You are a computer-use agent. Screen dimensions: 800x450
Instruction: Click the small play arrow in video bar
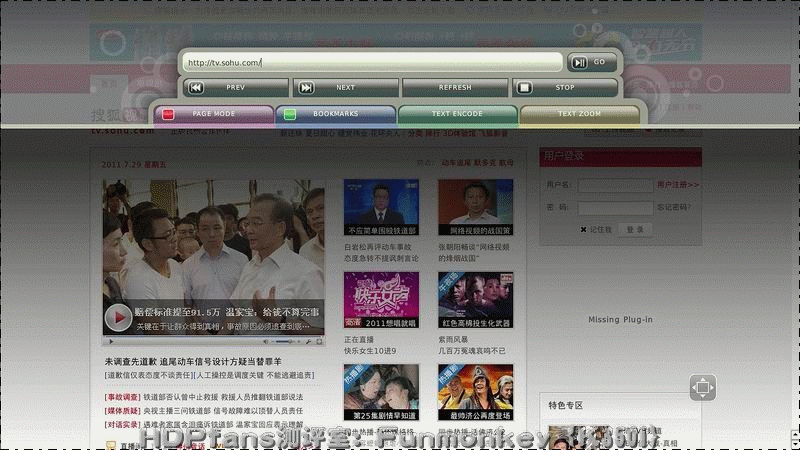point(111,341)
